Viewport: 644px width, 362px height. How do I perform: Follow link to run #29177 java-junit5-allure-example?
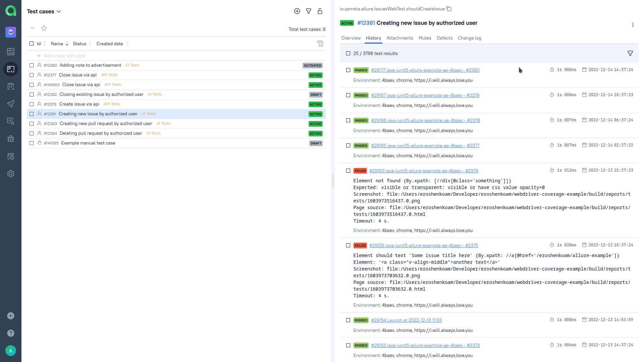[x=425, y=70]
